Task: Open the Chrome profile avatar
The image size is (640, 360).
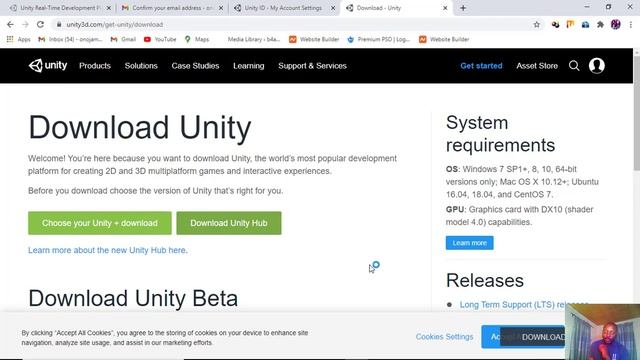Action: pos(616,24)
